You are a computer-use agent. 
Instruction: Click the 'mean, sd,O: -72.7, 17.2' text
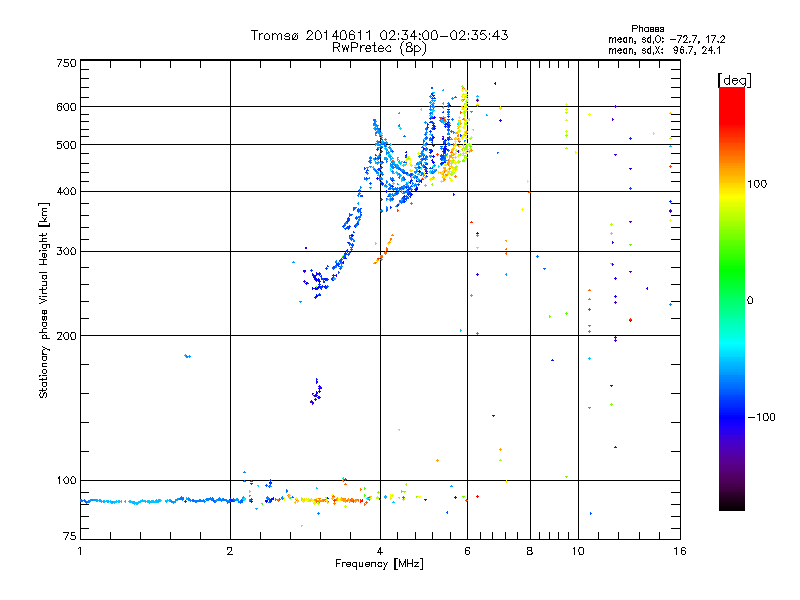click(666, 40)
